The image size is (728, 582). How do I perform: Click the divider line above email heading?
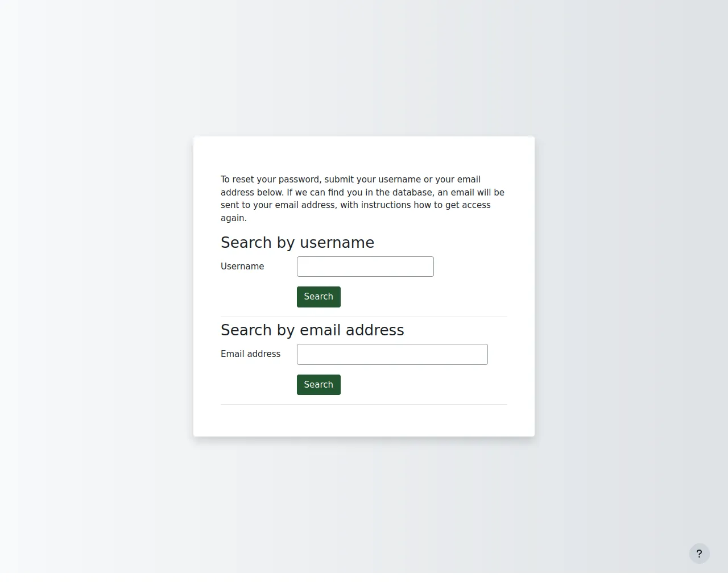364,317
